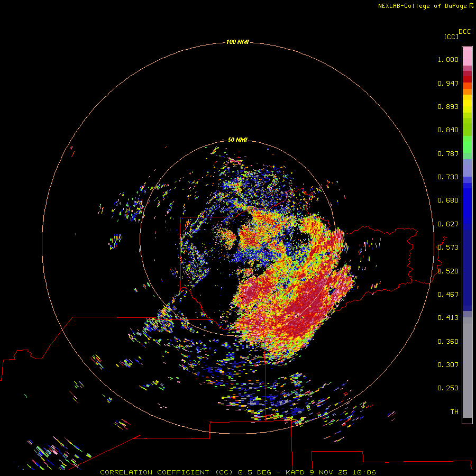Click the [CC] label above the scale

point(451,36)
